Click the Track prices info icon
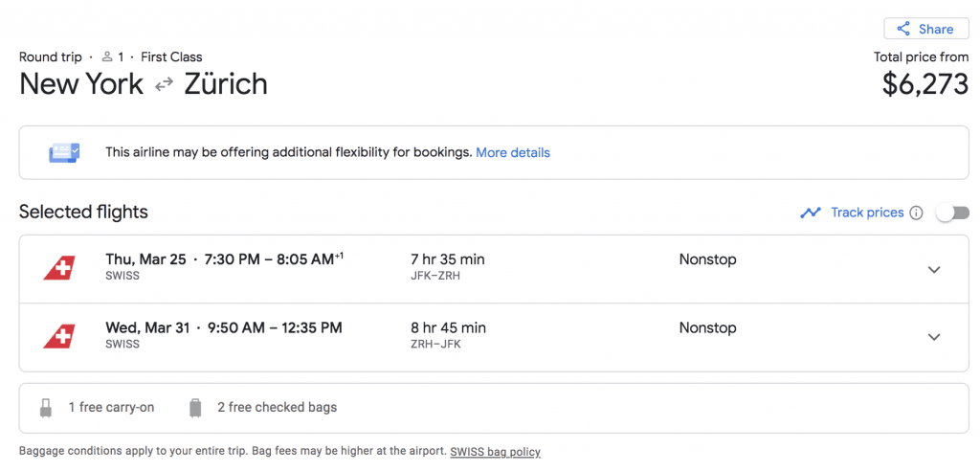Image resolution: width=980 pixels, height=472 pixels. tap(916, 214)
